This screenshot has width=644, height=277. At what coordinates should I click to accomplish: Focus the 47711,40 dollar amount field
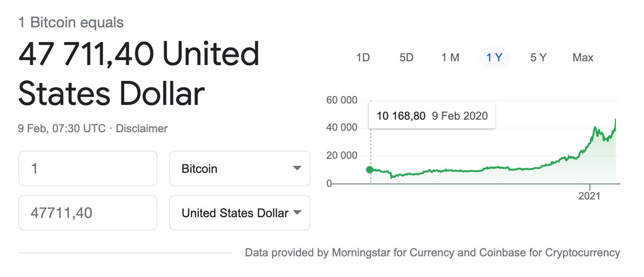[x=88, y=213]
